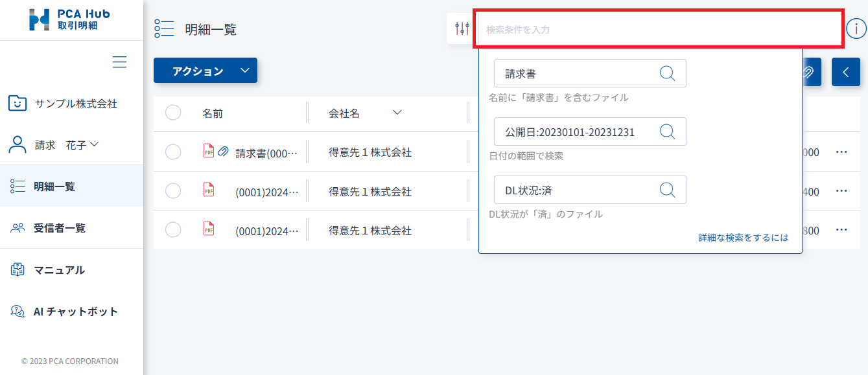Click the PCA Hub logo

70,19
